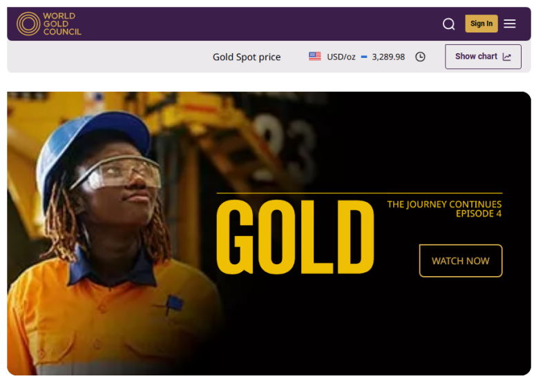
Task: Click the WATCH NOW button
Action: click(x=461, y=261)
